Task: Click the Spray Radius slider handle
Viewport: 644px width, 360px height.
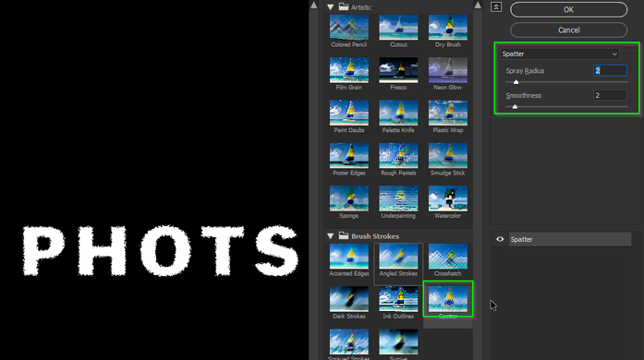Action: coord(516,82)
